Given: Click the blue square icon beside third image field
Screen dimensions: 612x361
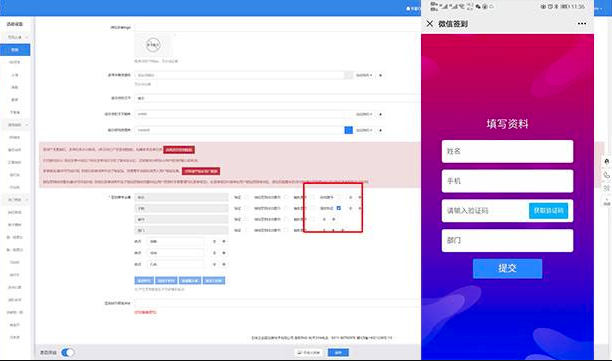Looking at the screenshot, I should pos(349,130).
